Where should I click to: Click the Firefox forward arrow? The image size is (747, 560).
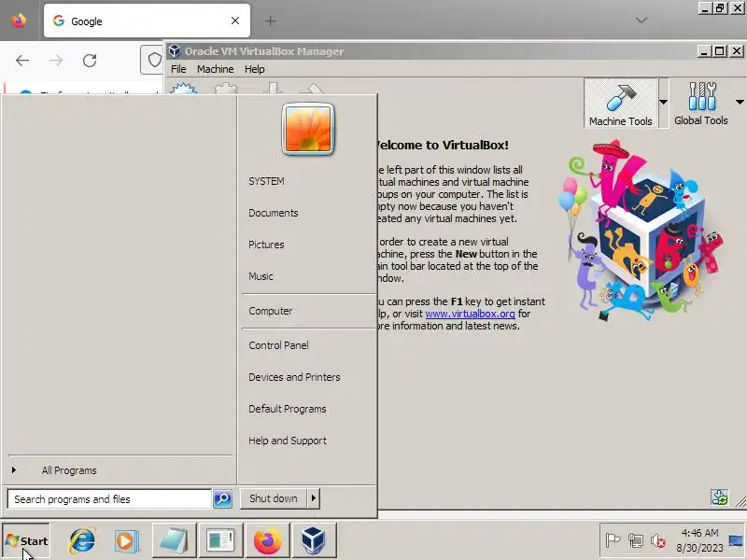point(56,61)
